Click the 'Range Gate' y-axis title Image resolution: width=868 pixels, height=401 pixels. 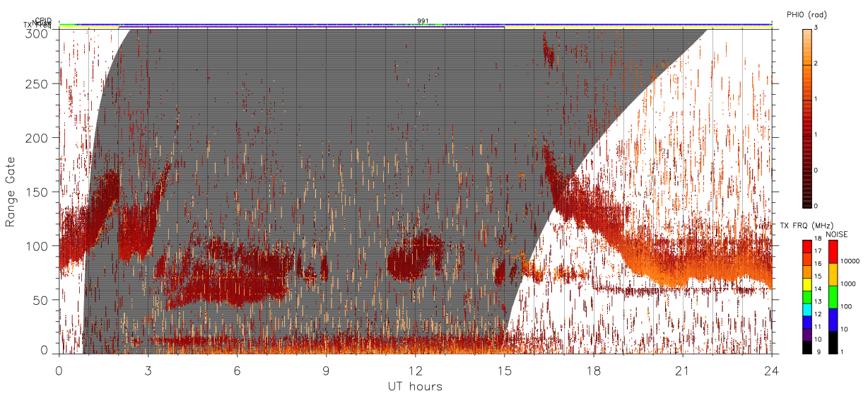(11, 191)
